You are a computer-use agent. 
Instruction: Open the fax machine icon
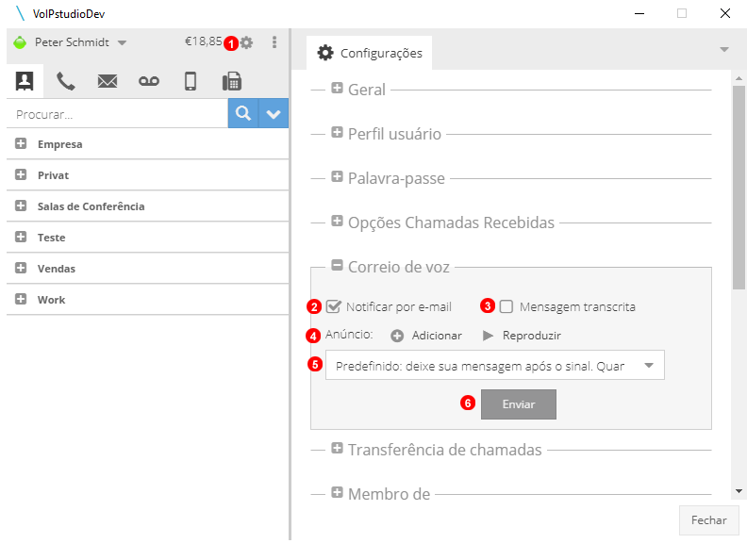232,81
